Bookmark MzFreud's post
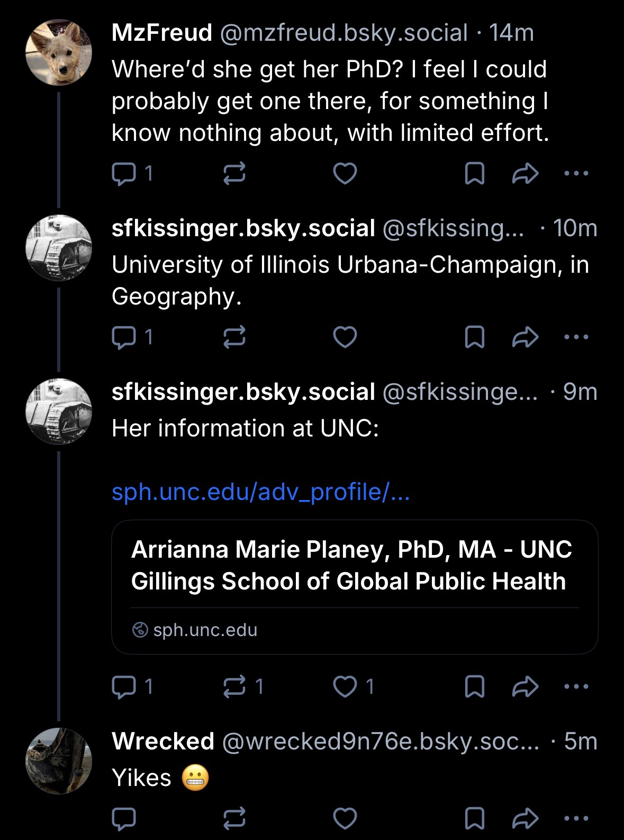 474,174
